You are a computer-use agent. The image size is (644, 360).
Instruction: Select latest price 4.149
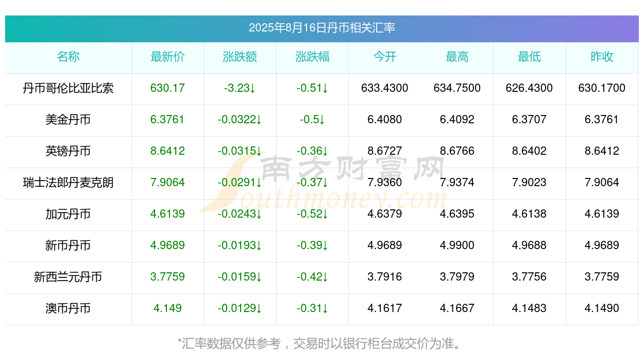pyautogui.click(x=168, y=308)
